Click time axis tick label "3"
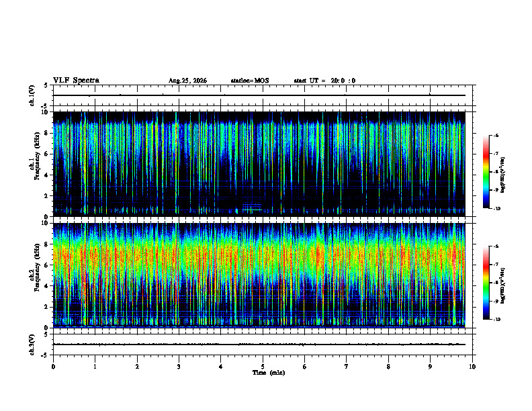Screen dimensions: 532x411 pyautogui.click(x=179, y=367)
